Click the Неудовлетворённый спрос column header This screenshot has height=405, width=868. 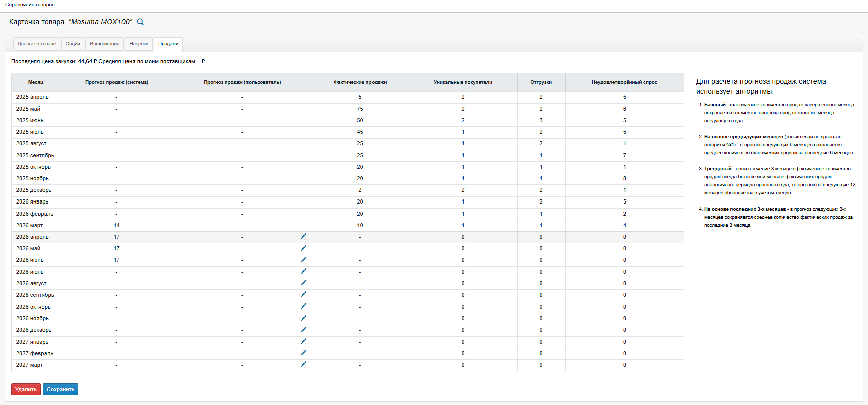(x=624, y=82)
